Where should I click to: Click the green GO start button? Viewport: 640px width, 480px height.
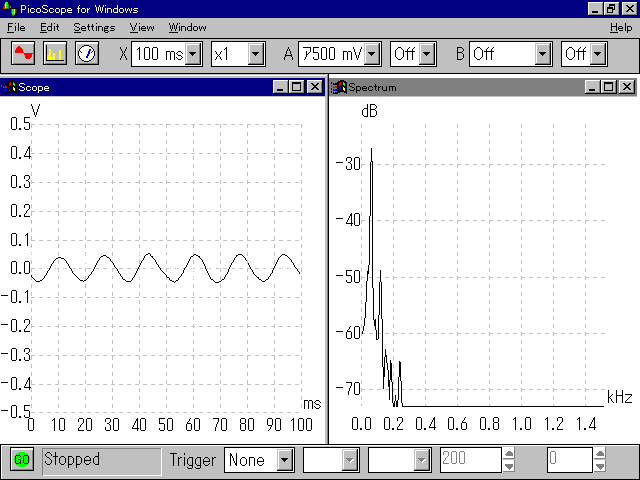coord(22,460)
